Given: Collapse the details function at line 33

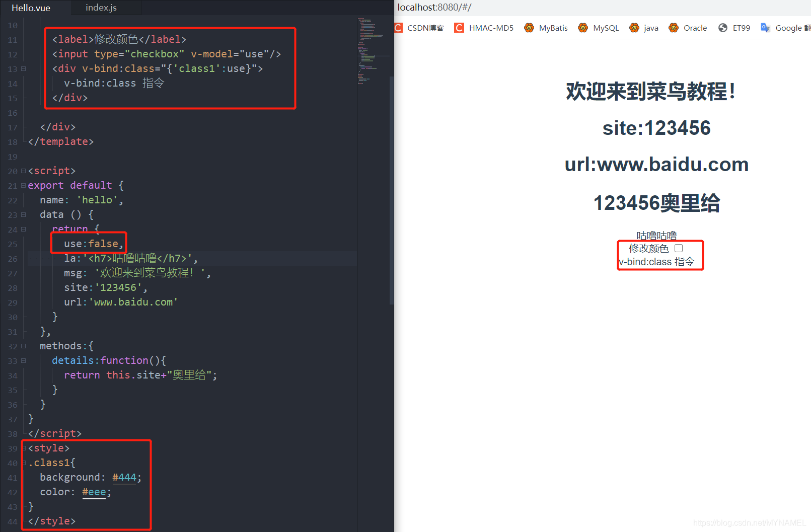Looking at the screenshot, I should pyautogui.click(x=23, y=360).
